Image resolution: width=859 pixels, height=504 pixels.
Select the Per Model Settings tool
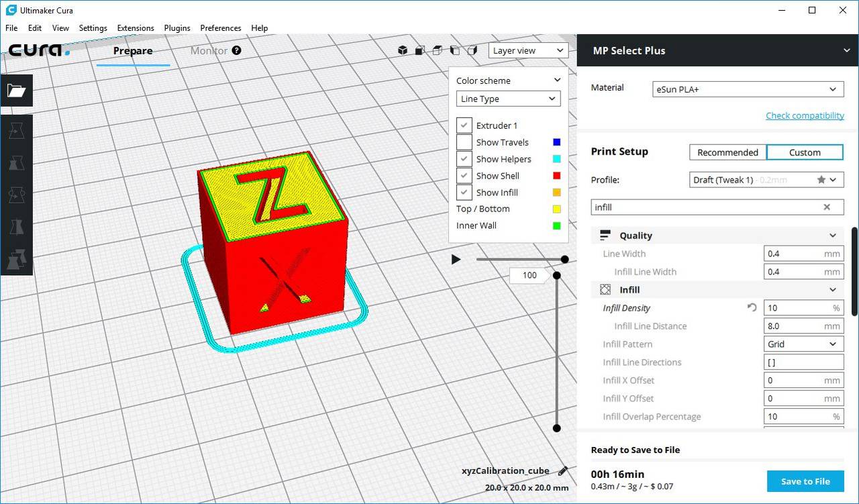16,259
